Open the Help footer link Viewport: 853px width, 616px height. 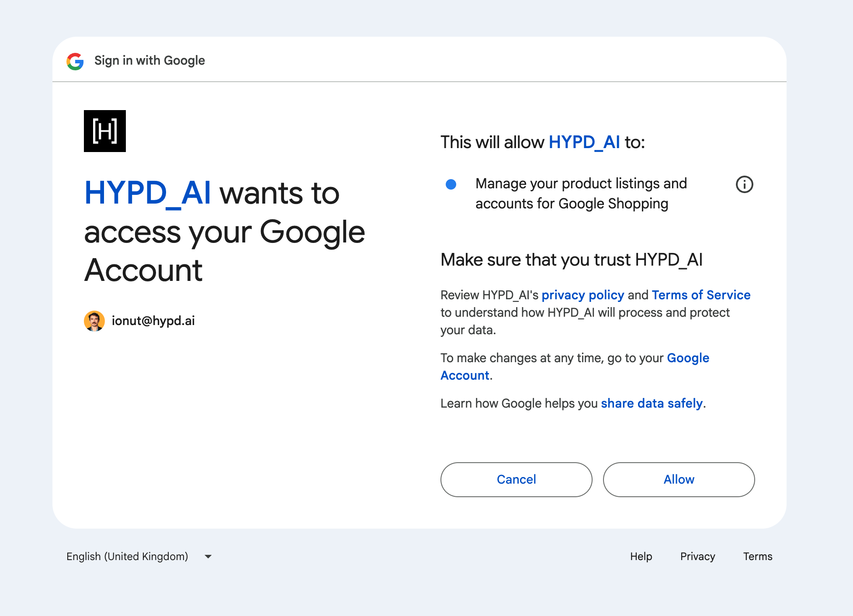(641, 556)
